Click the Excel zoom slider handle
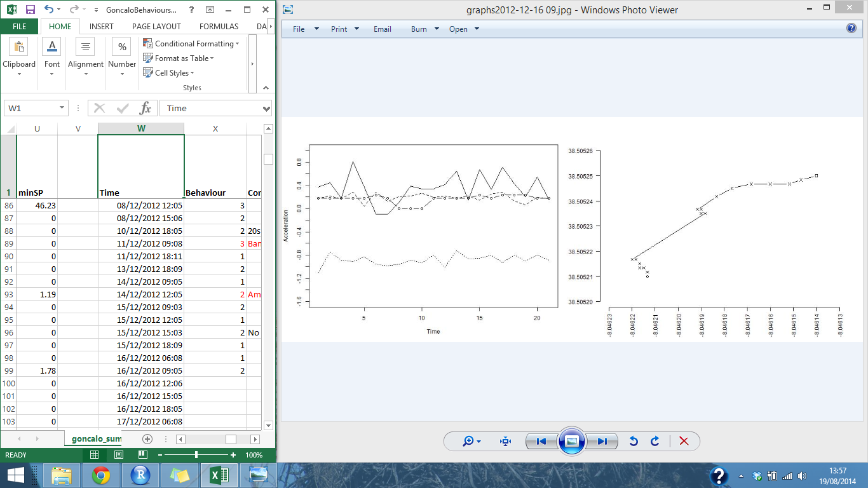 tap(196, 455)
